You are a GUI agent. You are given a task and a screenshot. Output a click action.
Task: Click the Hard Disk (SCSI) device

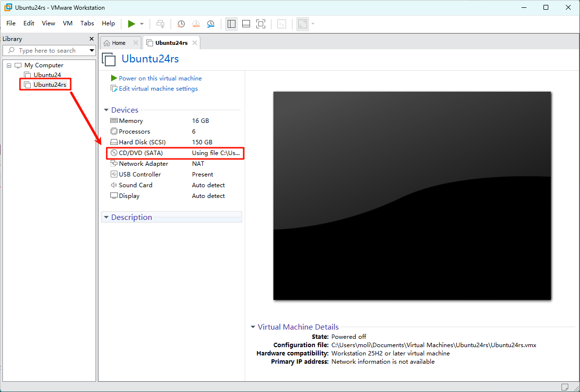175,142
